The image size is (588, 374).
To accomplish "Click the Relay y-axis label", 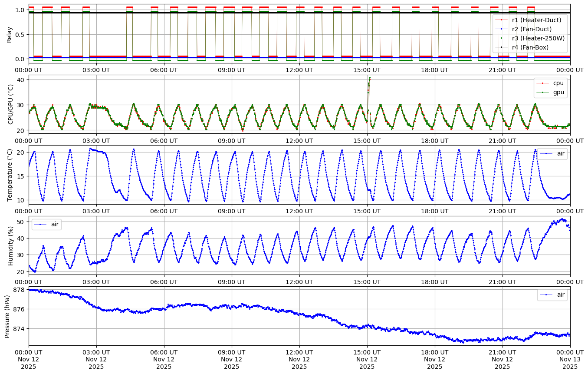I will pyautogui.click(x=9, y=34).
